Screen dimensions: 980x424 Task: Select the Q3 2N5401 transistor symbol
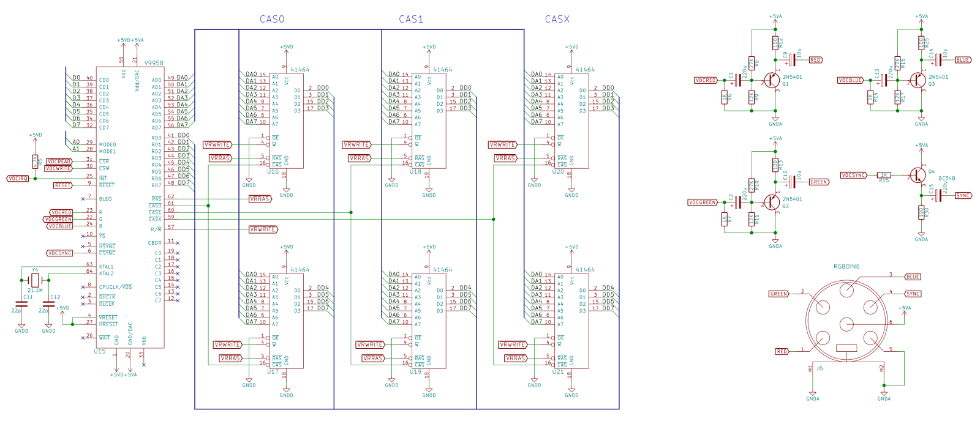(917, 80)
